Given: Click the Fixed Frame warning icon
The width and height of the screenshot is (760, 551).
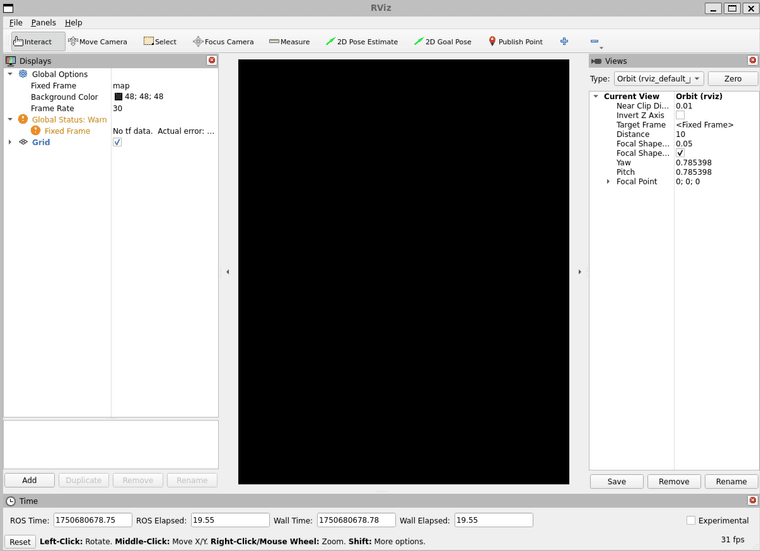Looking at the screenshot, I should point(35,130).
